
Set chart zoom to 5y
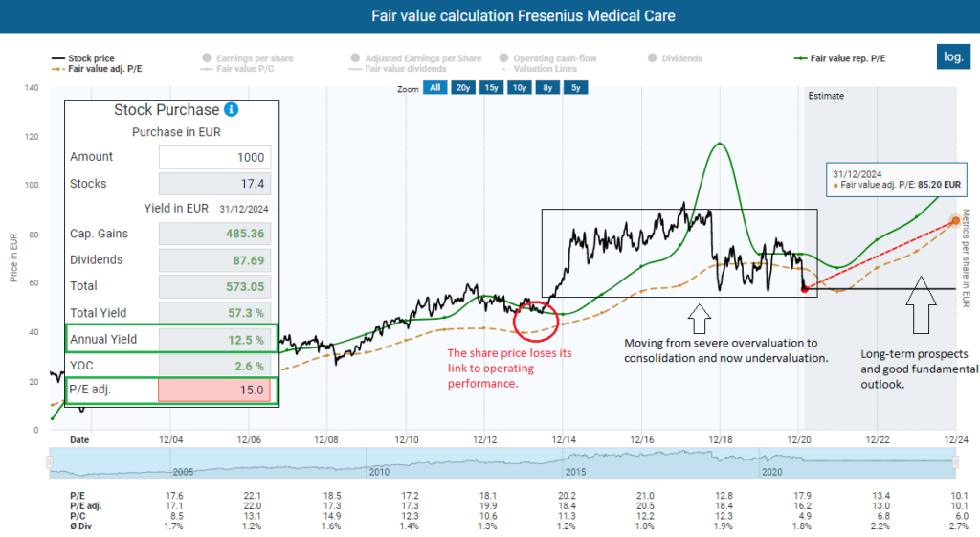click(575, 87)
